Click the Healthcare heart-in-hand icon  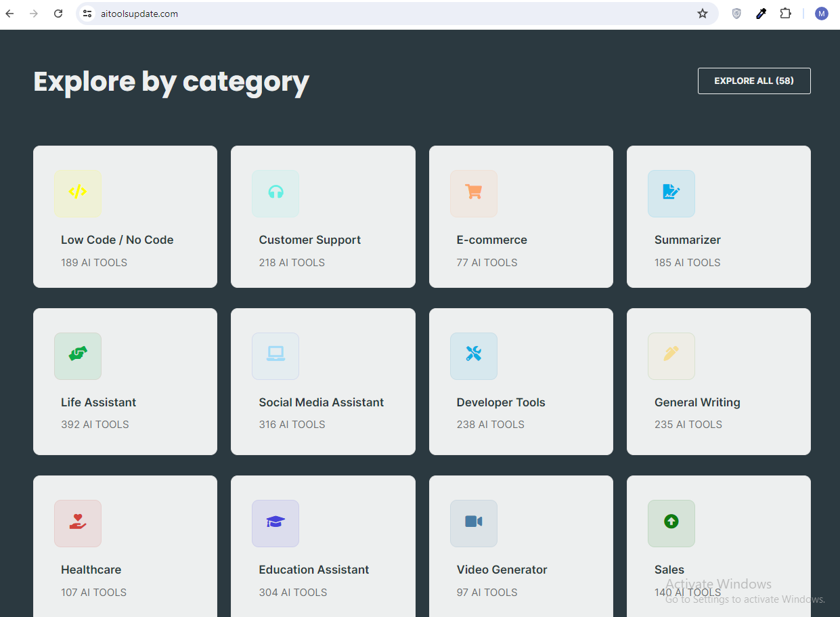pyautogui.click(x=78, y=523)
